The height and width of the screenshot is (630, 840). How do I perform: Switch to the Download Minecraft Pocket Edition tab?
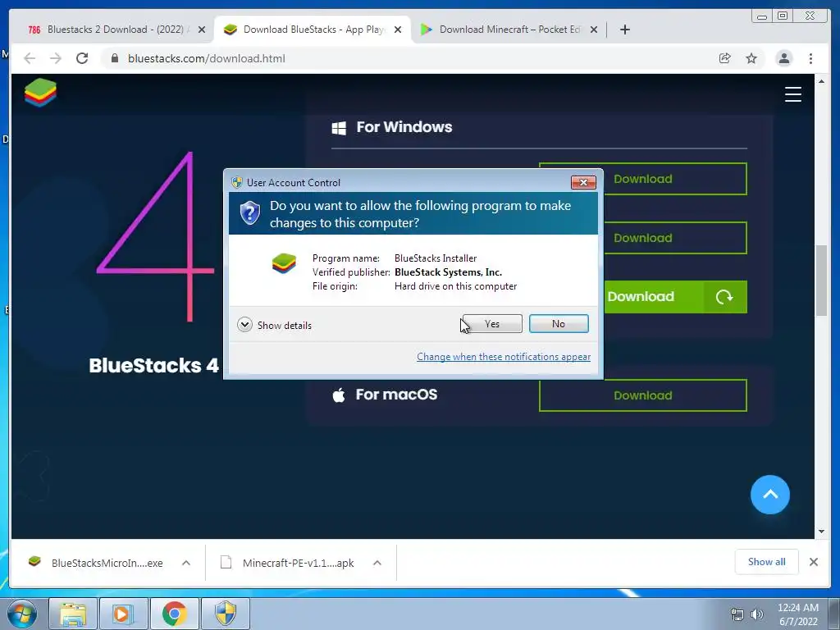click(509, 30)
